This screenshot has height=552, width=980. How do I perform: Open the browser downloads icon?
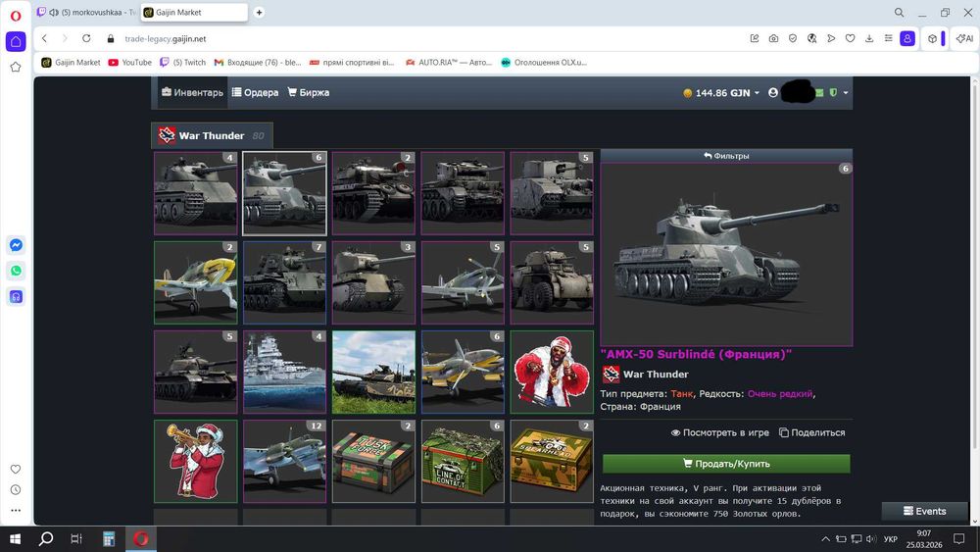868,39
